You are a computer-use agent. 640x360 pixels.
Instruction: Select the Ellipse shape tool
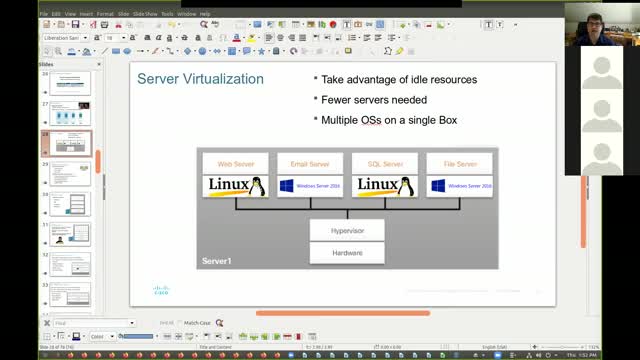pos(127,51)
